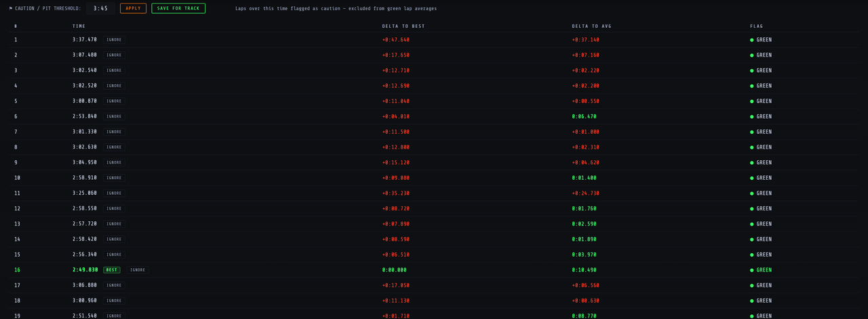Click the green flag dot on lap 19
Viewport: 868px width, 319px height.
pyautogui.click(x=752, y=316)
